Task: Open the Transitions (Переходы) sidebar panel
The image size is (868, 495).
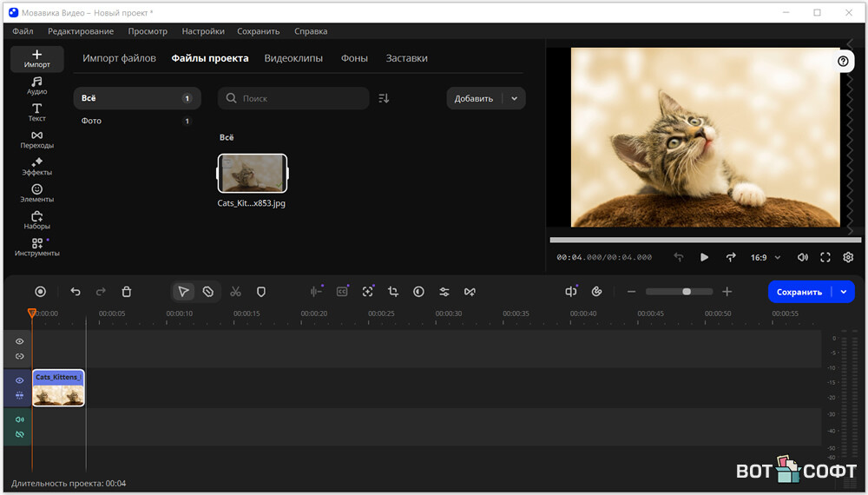Action: [x=36, y=139]
